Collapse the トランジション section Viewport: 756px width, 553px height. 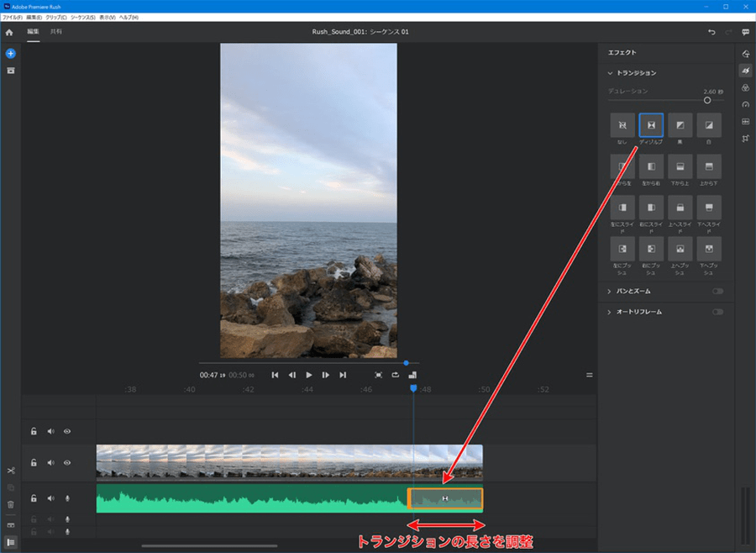pos(611,73)
